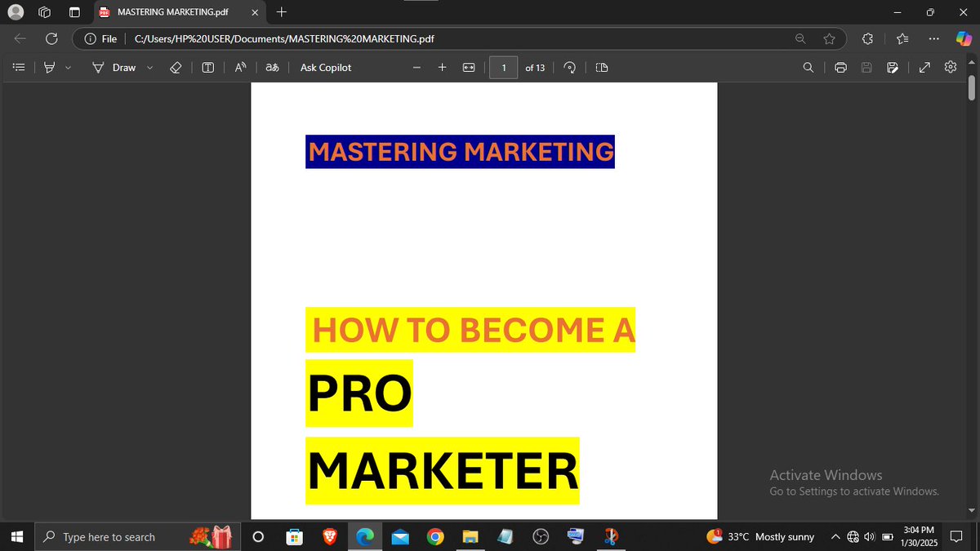
Task: Activate the Draw tool
Action: (114, 68)
